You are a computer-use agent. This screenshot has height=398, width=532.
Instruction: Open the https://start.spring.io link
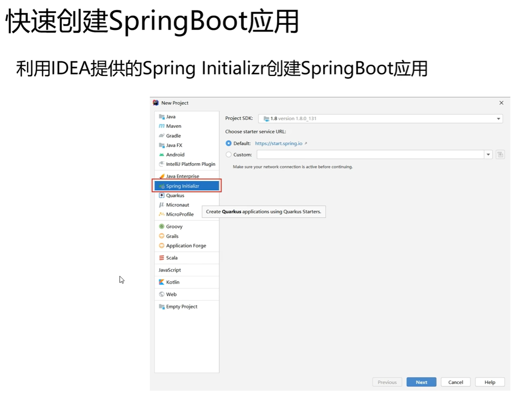[279, 143]
